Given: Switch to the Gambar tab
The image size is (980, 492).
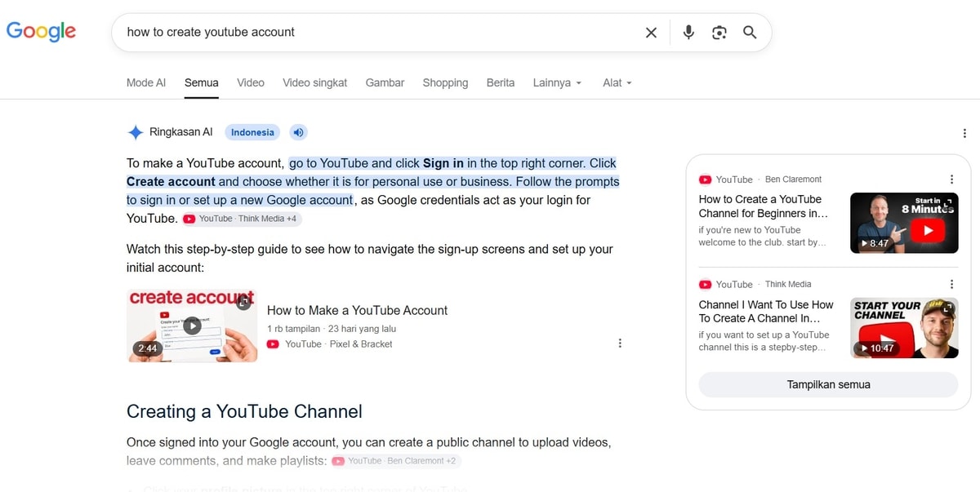Looking at the screenshot, I should [x=385, y=82].
